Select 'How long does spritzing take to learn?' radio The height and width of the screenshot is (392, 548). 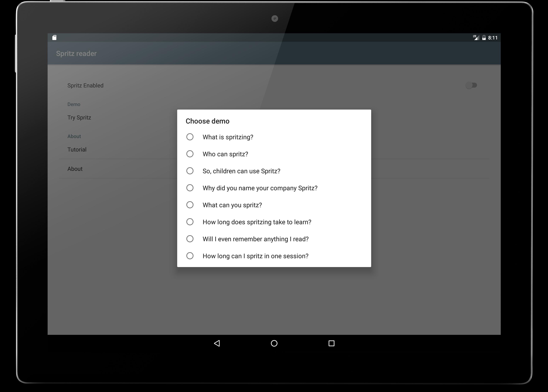pyautogui.click(x=190, y=222)
